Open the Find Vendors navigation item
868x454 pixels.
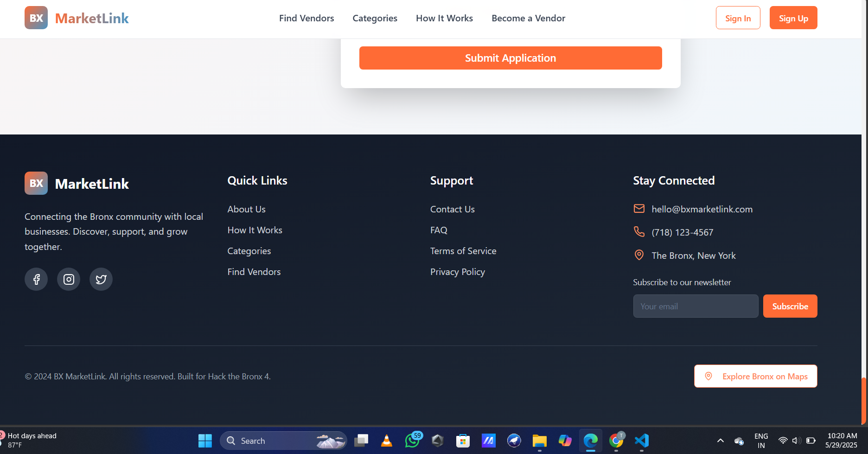pos(306,18)
